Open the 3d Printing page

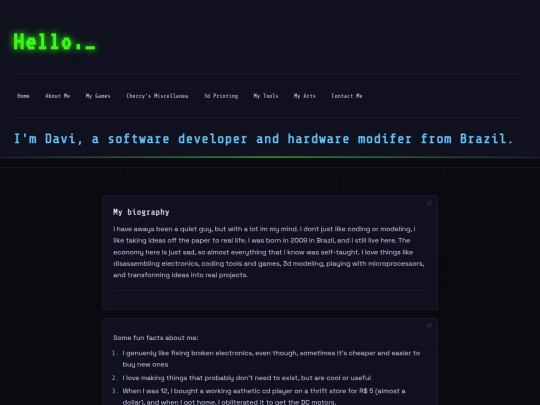click(221, 96)
